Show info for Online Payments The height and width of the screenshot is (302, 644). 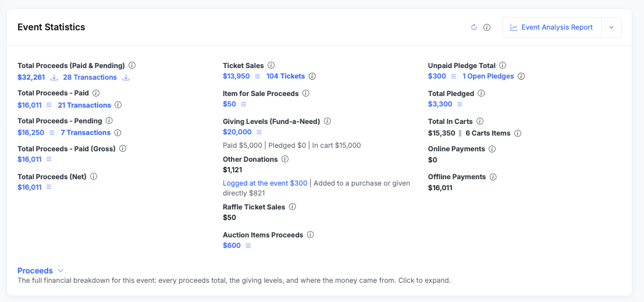(492, 149)
